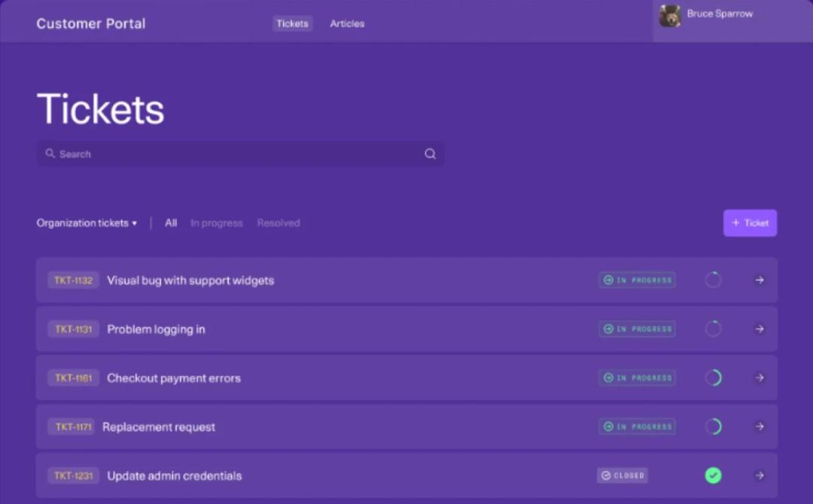Filter tickets by In progress
The image size is (813, 504).
point(216,223)
